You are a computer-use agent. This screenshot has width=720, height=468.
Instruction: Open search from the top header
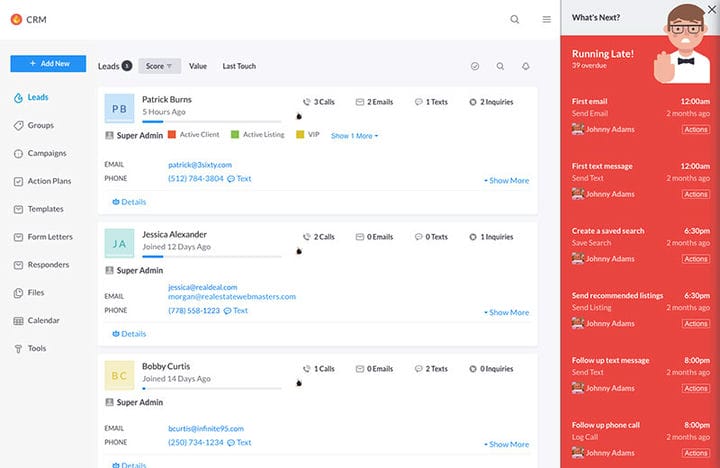(x=515, y=19)
